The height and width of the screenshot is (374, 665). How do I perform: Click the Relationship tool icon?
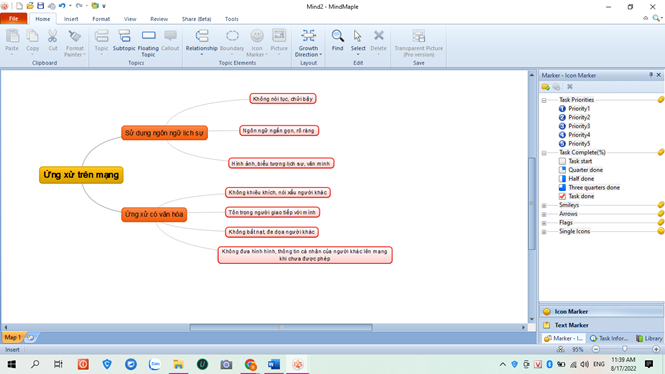click(x=201, y=36)
